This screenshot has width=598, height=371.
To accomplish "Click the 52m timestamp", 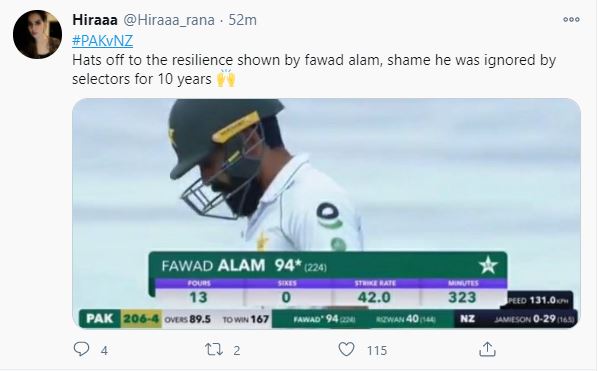I will (x=243, y=20).
